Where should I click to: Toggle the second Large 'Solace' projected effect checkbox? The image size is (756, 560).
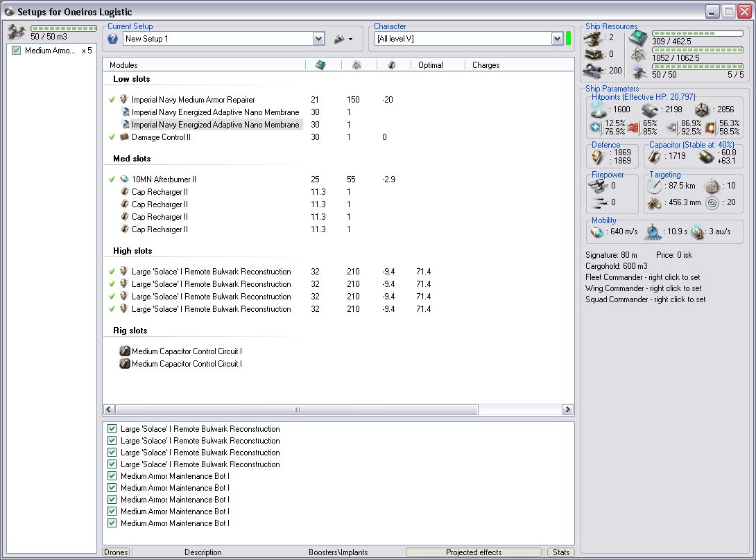coord(112,441)
